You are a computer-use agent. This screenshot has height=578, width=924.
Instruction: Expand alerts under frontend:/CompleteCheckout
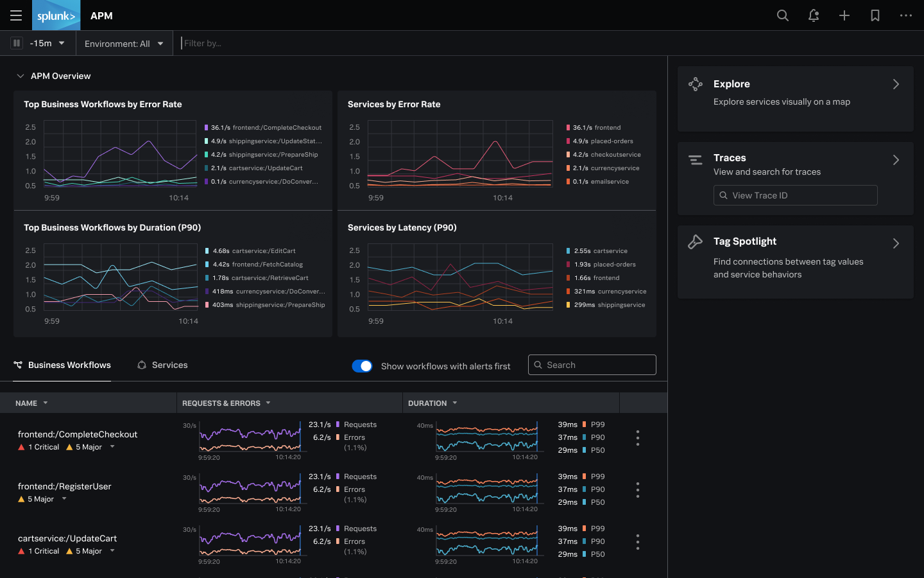click(x=112, y=447)
